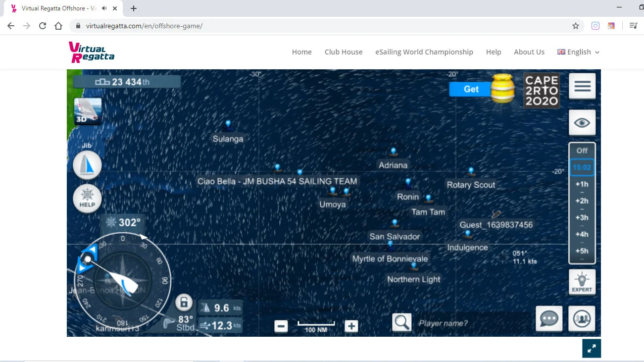Select the +5h forecast
This screenshot has width=644, height=362.
(x=582, y=251)
